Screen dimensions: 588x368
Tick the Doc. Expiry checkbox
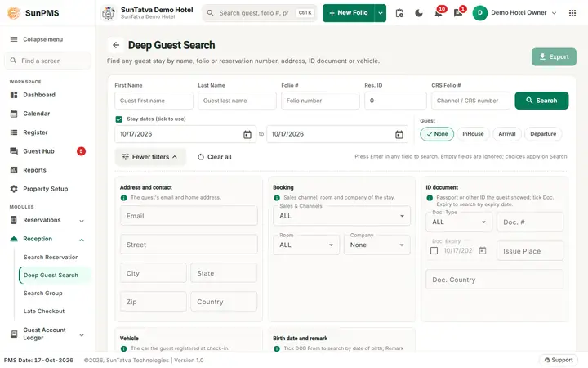point(434,250)
